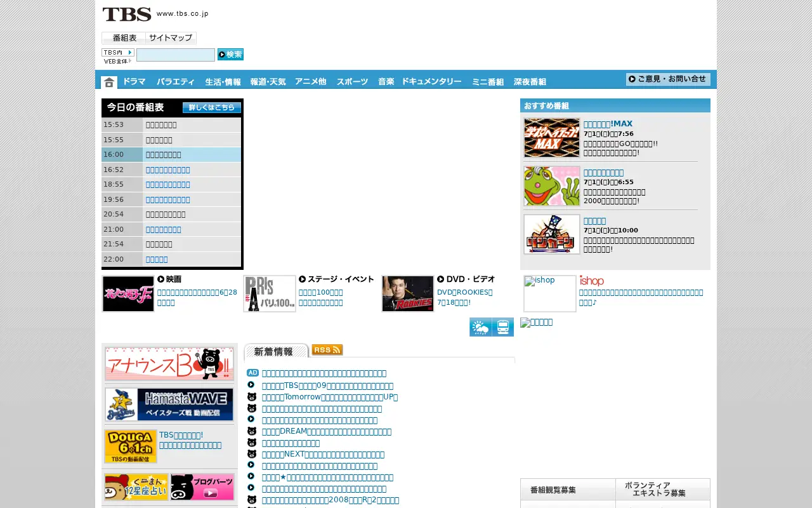Open the バラエティ menu

pos(176,81)
